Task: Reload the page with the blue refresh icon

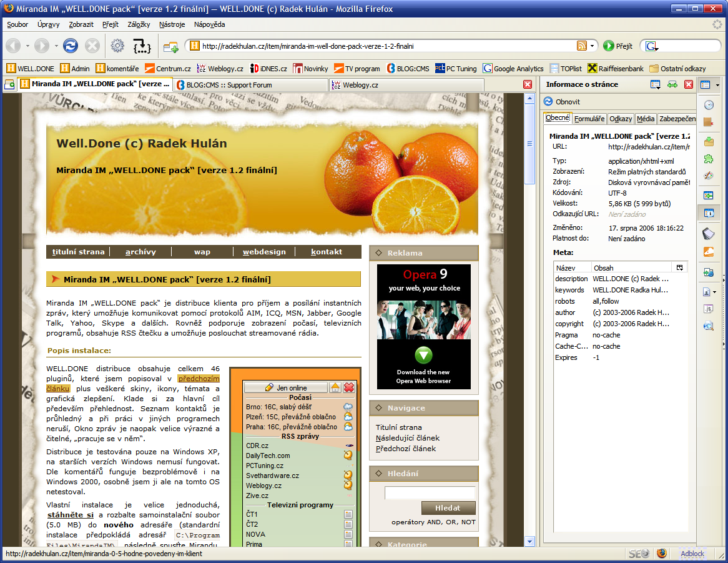Action: click(71, 46)
